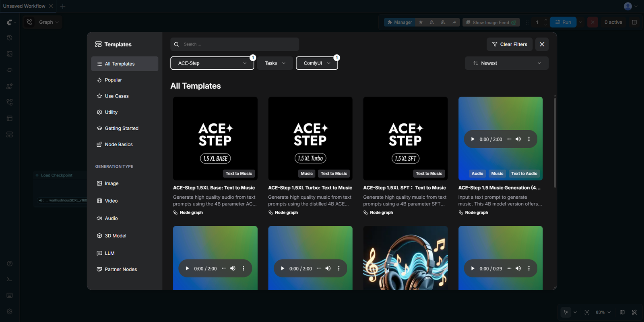Click the graph nodes icon beside Graph
This screenshot has height=322, width=644.
pyautogui.click(x=29, y=22)
